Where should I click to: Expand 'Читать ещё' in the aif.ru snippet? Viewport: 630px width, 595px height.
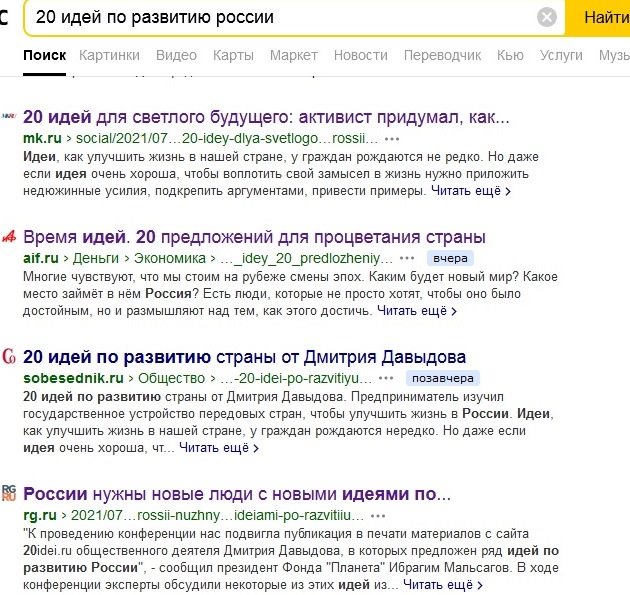[x=417, y=311]
